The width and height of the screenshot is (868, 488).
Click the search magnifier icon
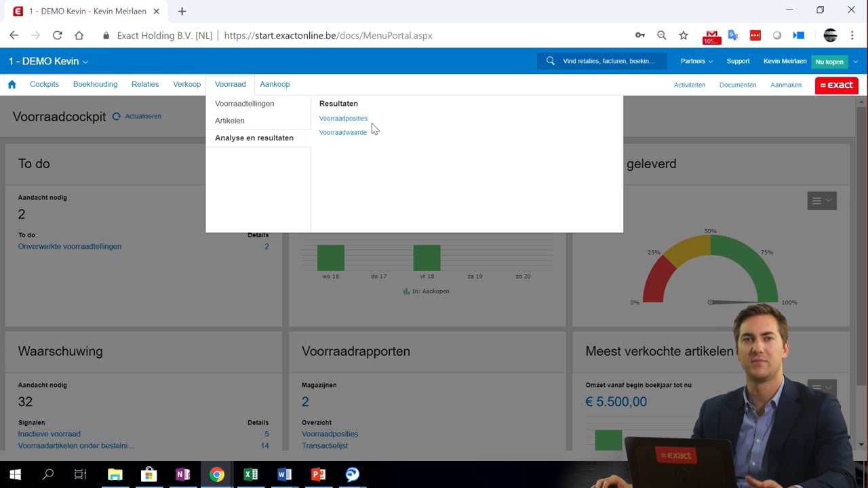(x=551, y=61)
